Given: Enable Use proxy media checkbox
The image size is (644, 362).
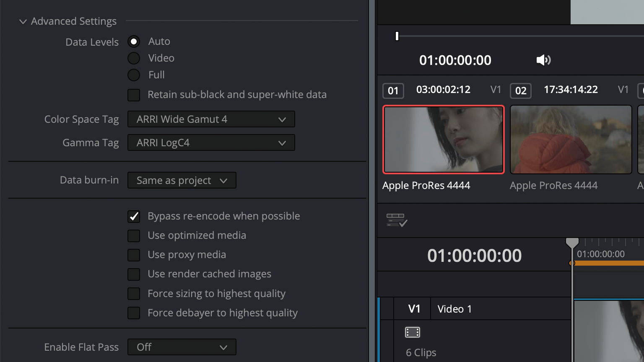Looking at the screenshot, I should [x=134, y=255].
